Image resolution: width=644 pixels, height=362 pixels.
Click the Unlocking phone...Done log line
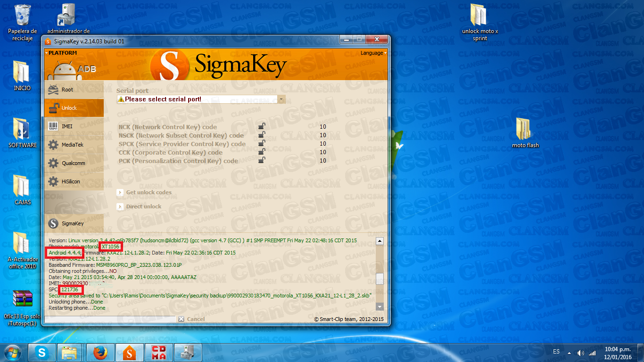coord(76,302)
